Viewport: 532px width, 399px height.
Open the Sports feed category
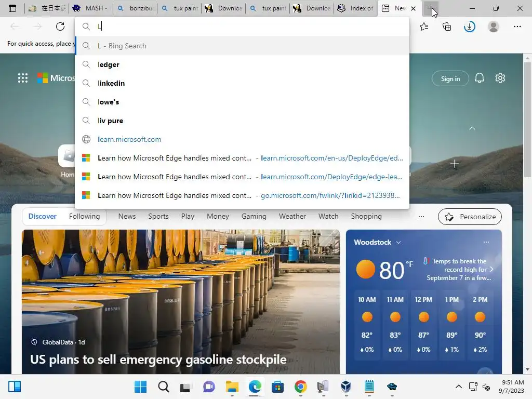[158, 217]
